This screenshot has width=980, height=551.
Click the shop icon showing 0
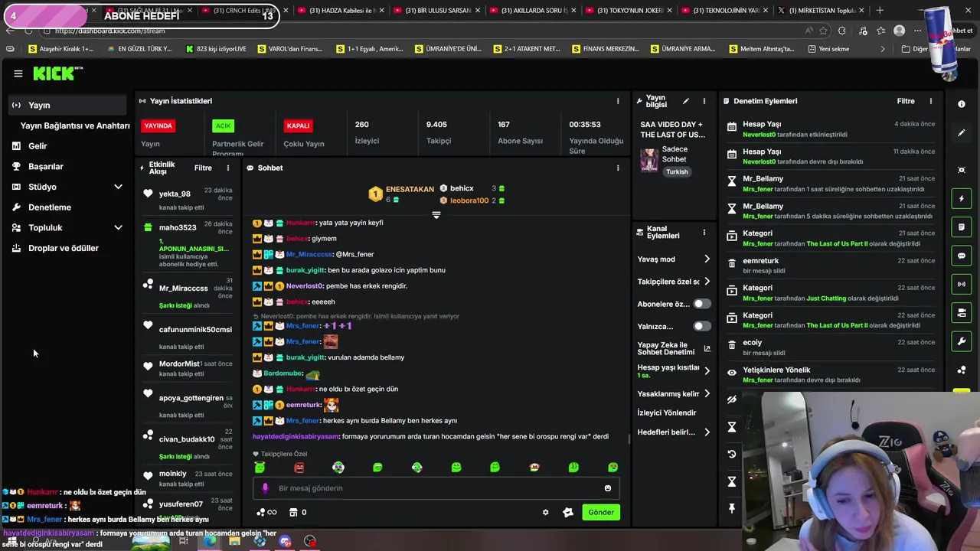pyautogui.click(x=297, y=513)
